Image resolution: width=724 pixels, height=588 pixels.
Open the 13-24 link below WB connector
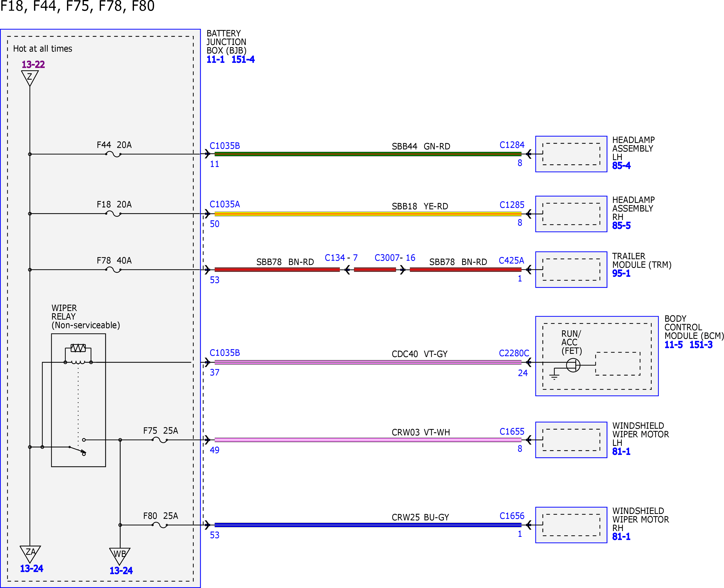(121, 570)
